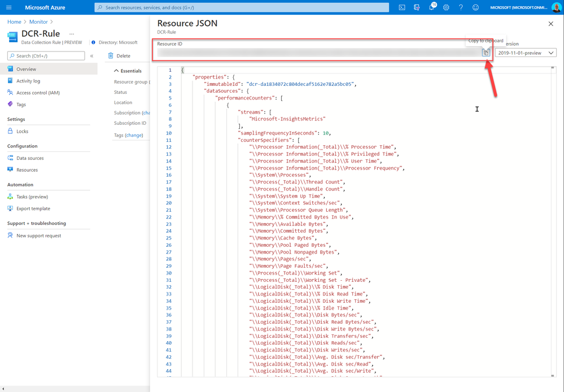Click the immutableId value in JSON
Viewport: 564px width, 392px height.
pyautogui.click(x=301, y=84)
